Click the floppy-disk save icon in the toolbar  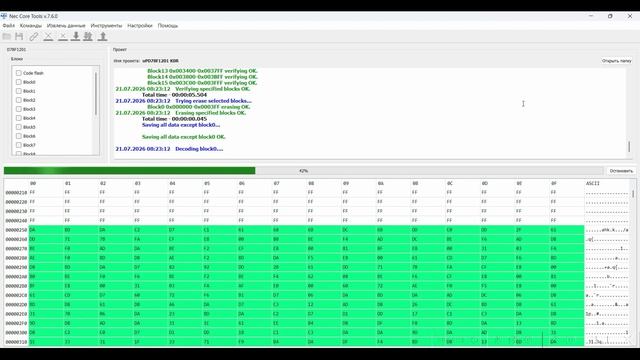point(19,37)
